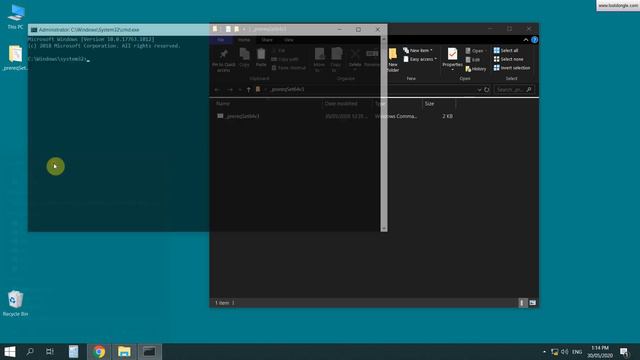Click the Explorer search box

pos(514,89)
